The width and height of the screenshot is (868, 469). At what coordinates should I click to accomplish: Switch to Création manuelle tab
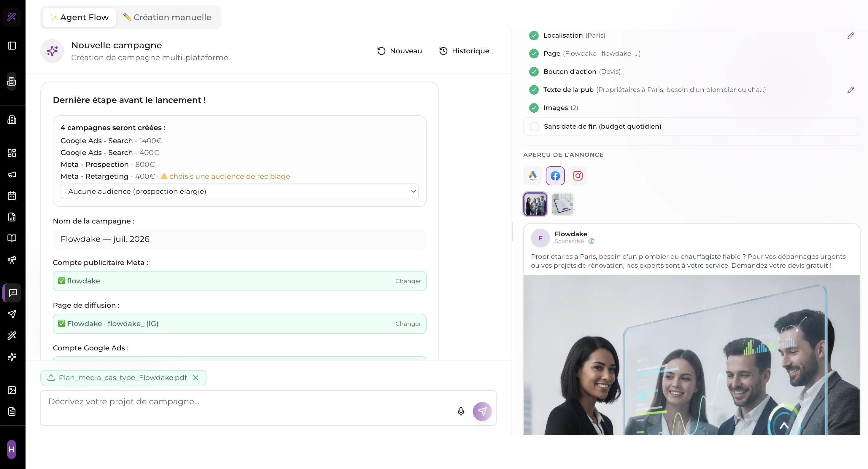click(x=167, y=17)
